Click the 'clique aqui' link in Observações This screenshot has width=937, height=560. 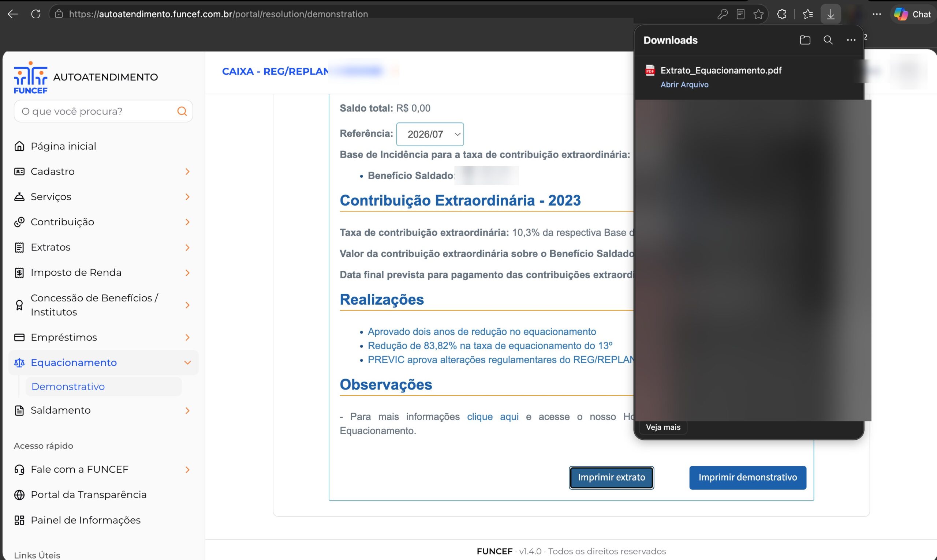click(x=493, y=417)
